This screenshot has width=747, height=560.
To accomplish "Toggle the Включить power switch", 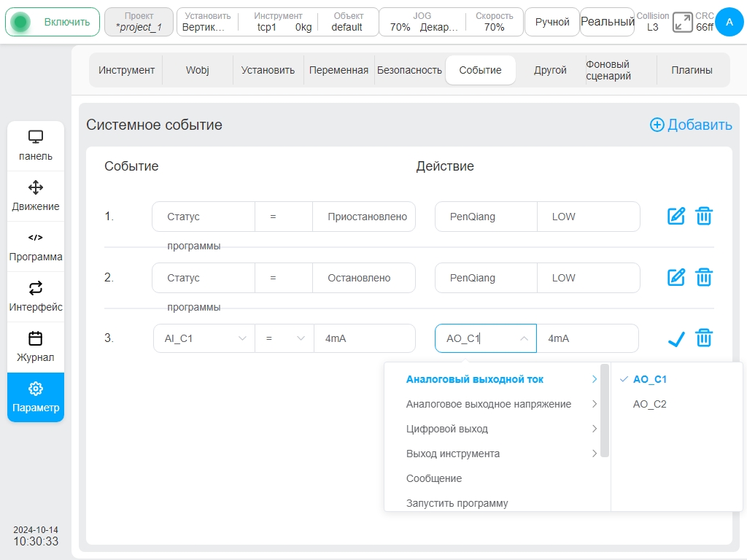I will [x=53, y=22].
